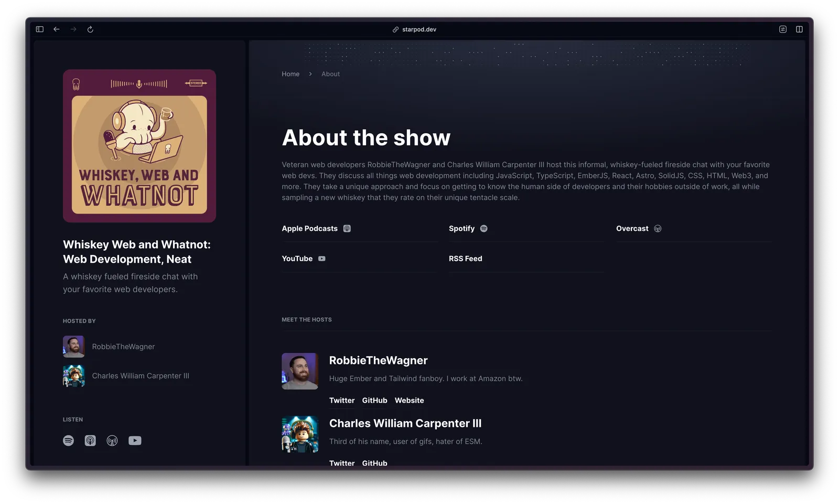The width and height of the screenshot is (839, 504).
Task: Open the reader view icon in toolbar
Action: coord(782,29)
